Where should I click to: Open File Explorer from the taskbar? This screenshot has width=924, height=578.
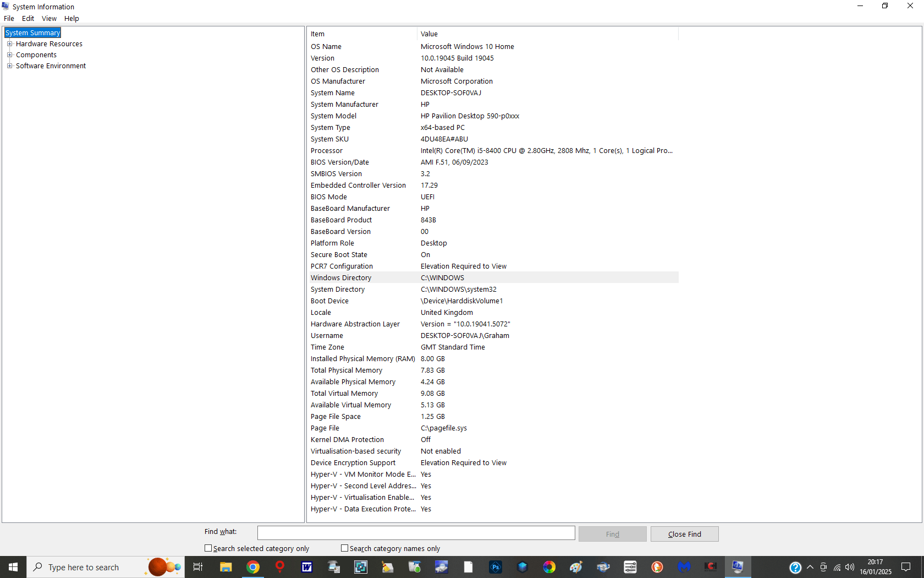click(x=226, y=567)
